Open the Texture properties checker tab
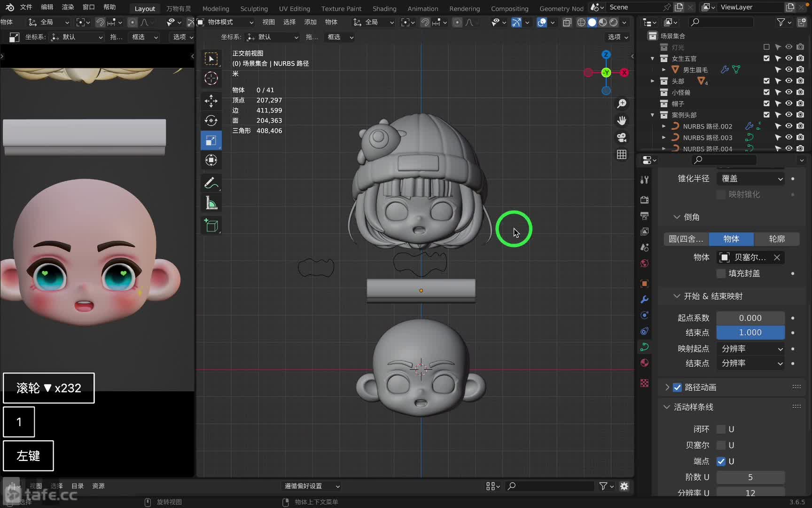 [644, 383]
